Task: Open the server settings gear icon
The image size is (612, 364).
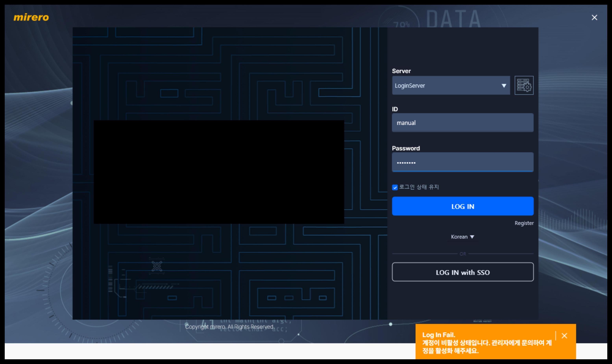Action: click(x=524, y=85)
